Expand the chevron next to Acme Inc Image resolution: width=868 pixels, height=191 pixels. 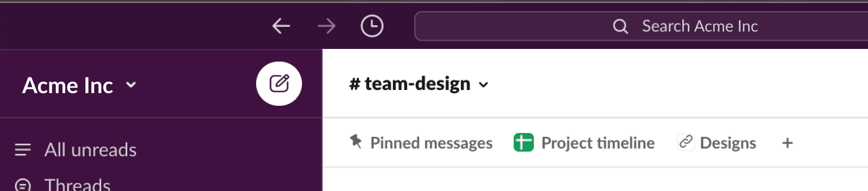131,84
